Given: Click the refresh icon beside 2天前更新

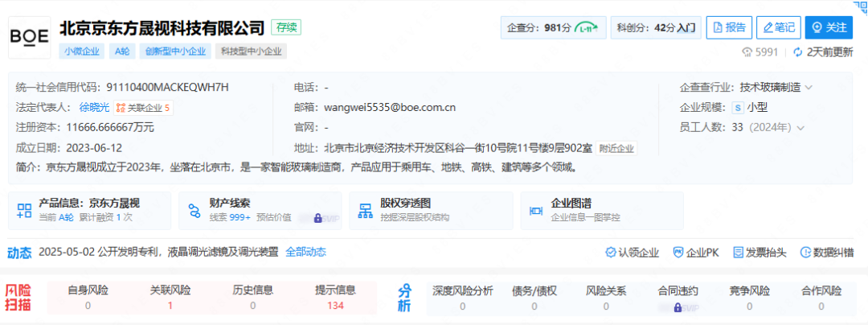Looking at the screenshot, I should [798, 52].
